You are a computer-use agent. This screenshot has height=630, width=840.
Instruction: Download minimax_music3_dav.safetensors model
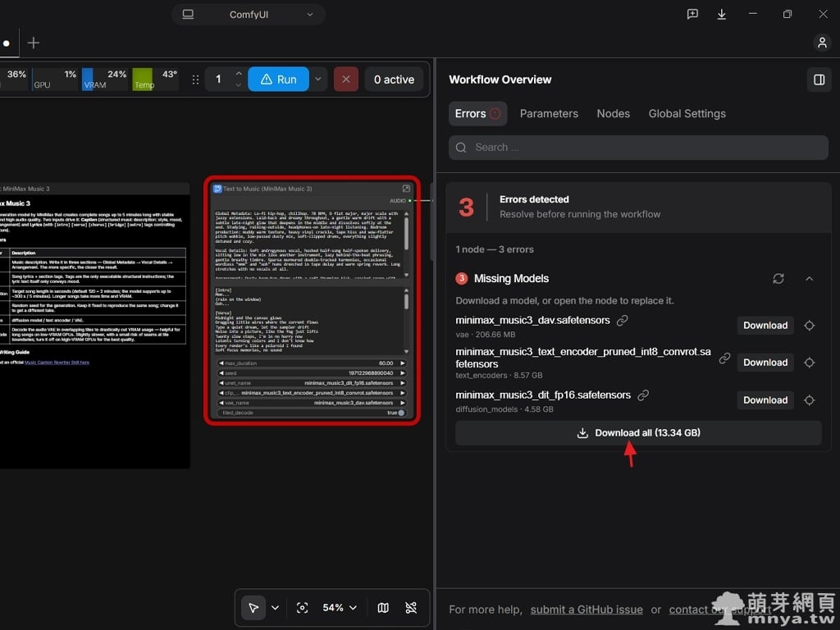tap(765, 325)
